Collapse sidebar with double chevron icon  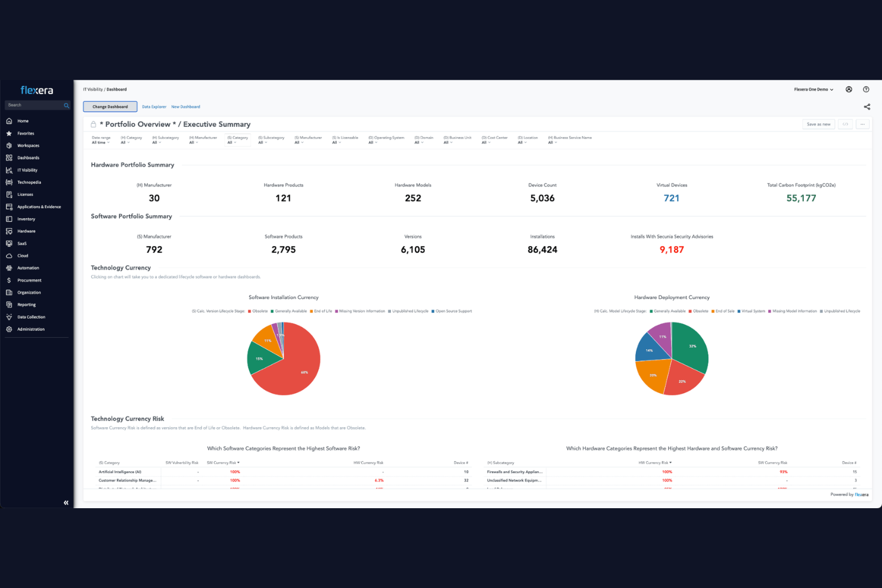coord(66,503)
